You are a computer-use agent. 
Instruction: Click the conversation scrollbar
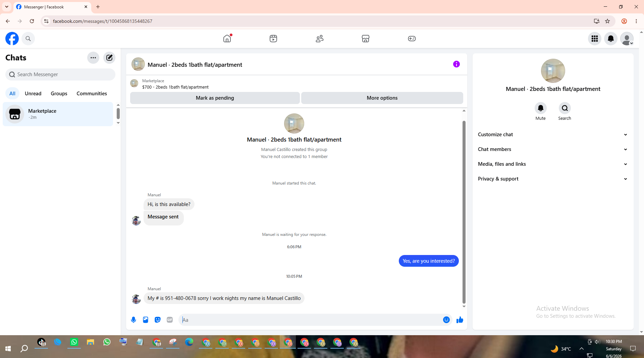click(464, 212)
